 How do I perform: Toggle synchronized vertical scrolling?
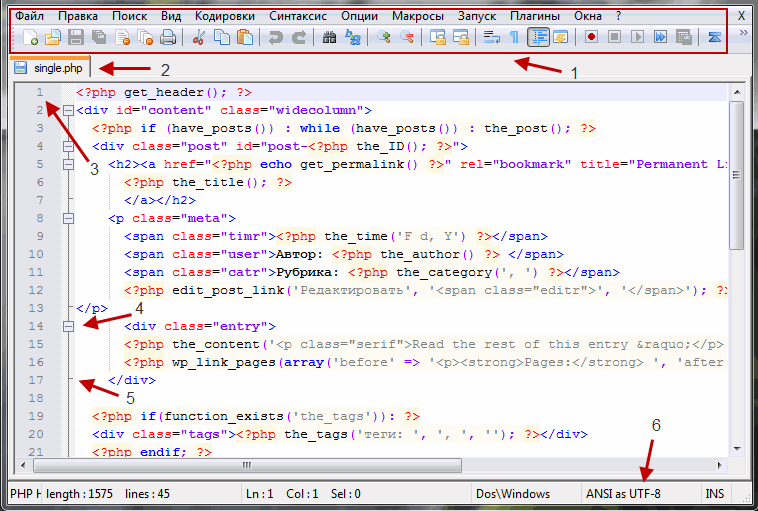coord(438,37)
